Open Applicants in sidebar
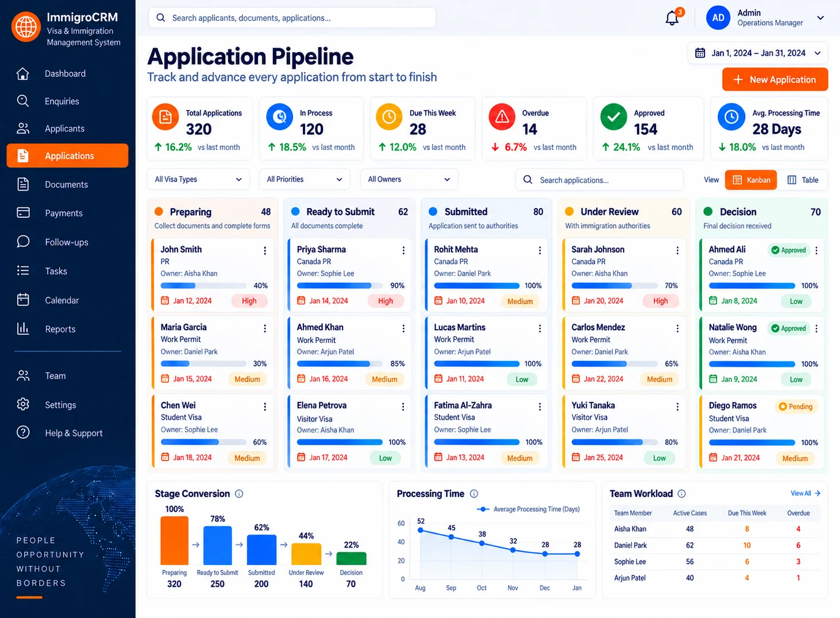The height and width of the screenshot is (618, 840). click(67, 129)
